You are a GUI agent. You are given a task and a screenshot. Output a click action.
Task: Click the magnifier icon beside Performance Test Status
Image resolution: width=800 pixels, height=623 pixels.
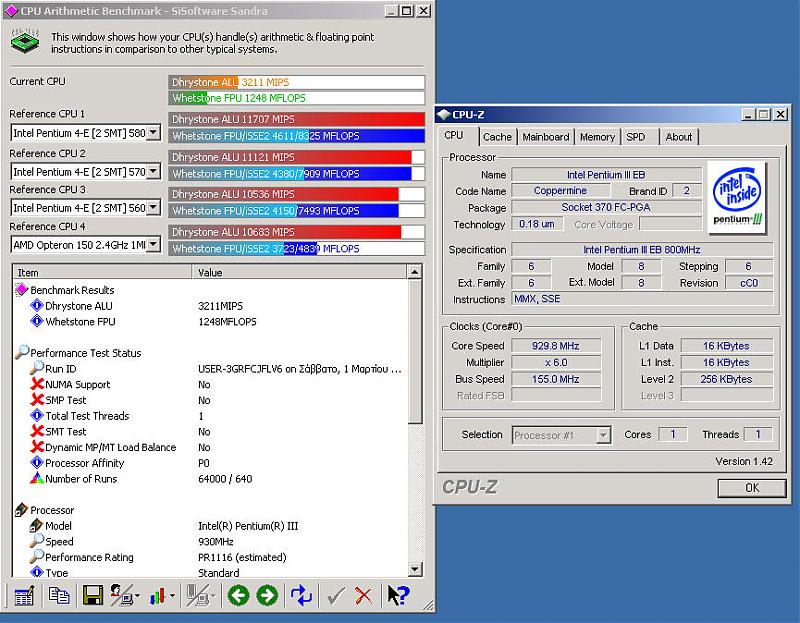click(x=21, y=353)
